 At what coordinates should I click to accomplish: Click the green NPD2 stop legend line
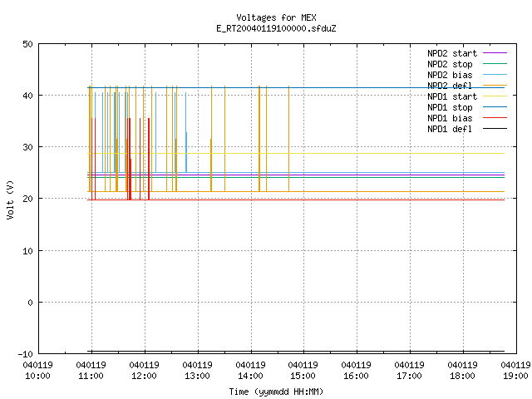click(495, 63)
